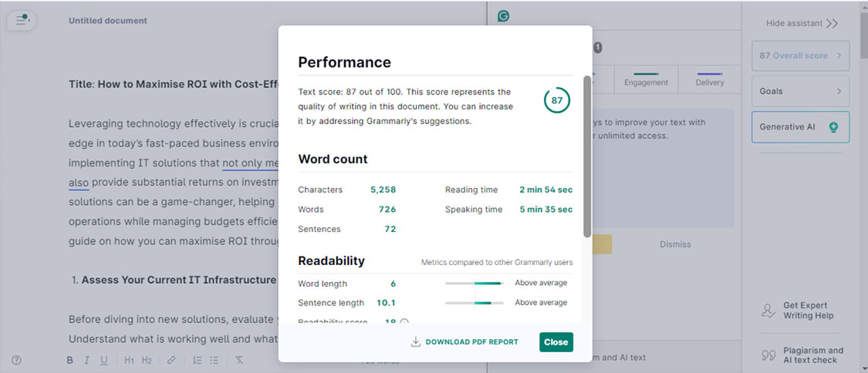Click the Performance dialog's vertical scrollbar
Screen dimensions: 868x373
click(587, 154)
